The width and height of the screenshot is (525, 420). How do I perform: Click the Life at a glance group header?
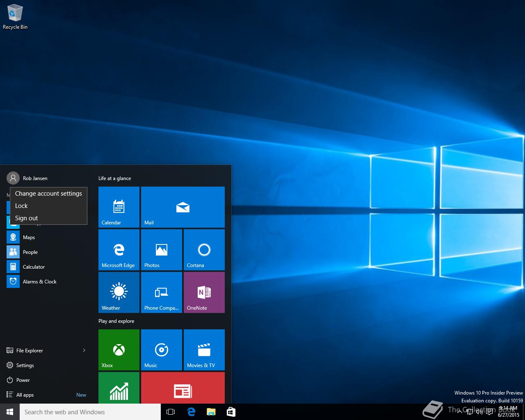pos(115,178)
